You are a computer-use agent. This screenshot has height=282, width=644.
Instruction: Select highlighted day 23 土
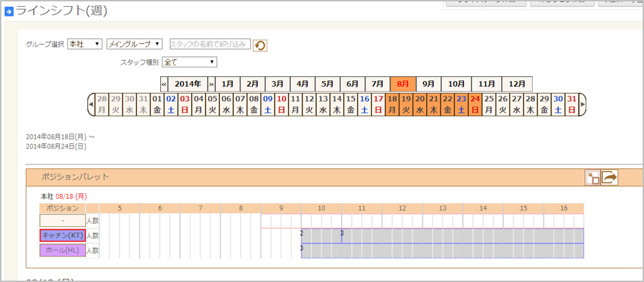coord(461,105)
